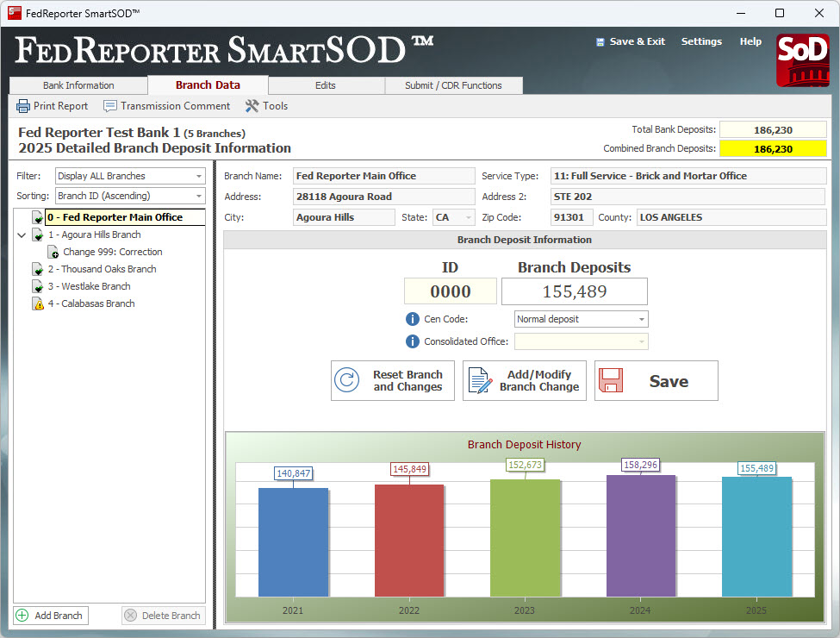Click the Consolidated Office info icon

tap(412, 341)
